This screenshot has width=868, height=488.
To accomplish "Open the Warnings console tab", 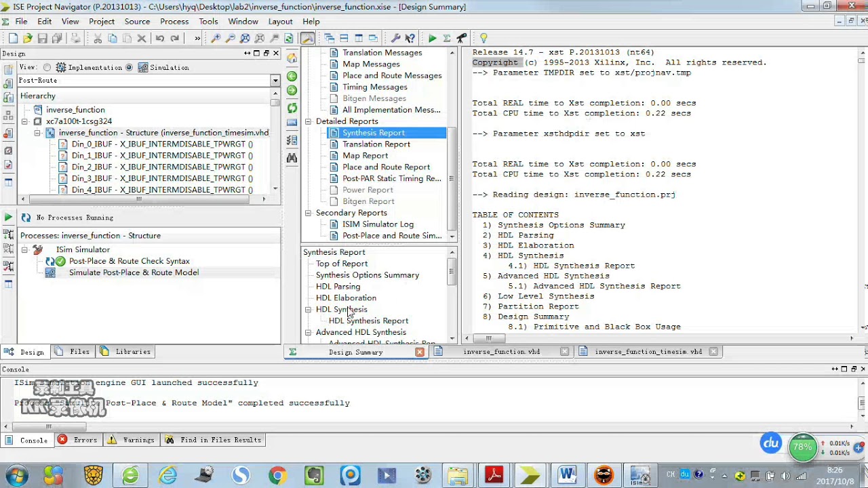I will point(131,440).
